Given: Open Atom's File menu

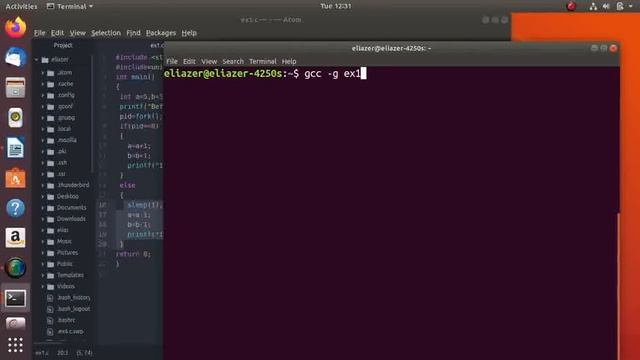Looking at the screenshot, I should (40, 33).
